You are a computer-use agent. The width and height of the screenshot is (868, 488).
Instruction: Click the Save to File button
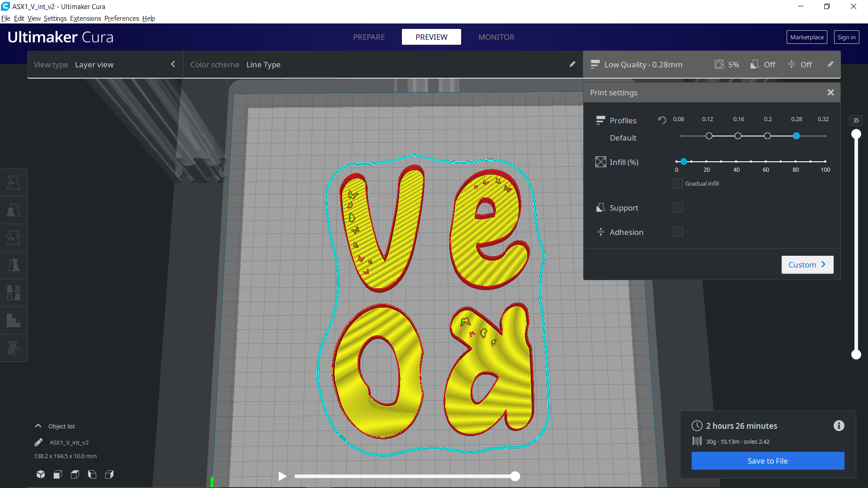(768, 461)
